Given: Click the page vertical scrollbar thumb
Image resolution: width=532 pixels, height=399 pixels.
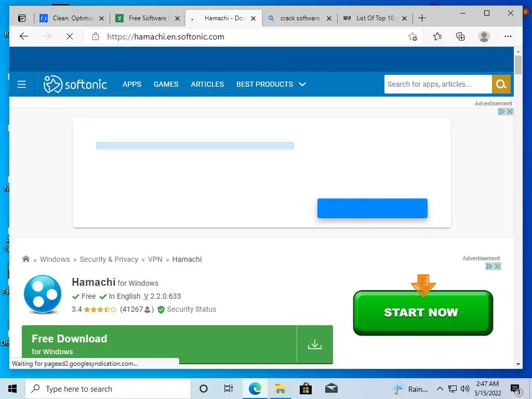Looking at the screenshot, I should 518,65.
